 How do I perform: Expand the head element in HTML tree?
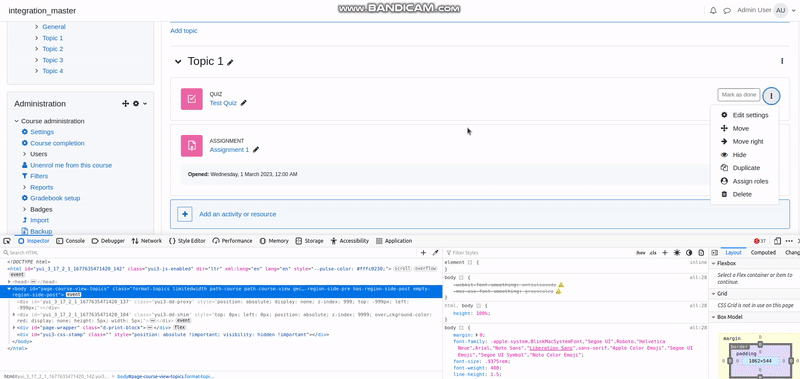9,282
